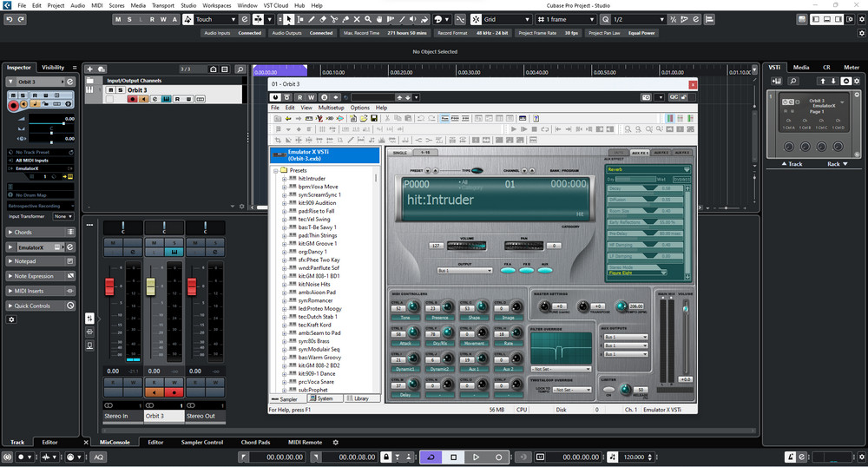This screenshot has width=868, height=467.
Task: Switch to the Media tab in the right zone
Action: click(801, 68)
